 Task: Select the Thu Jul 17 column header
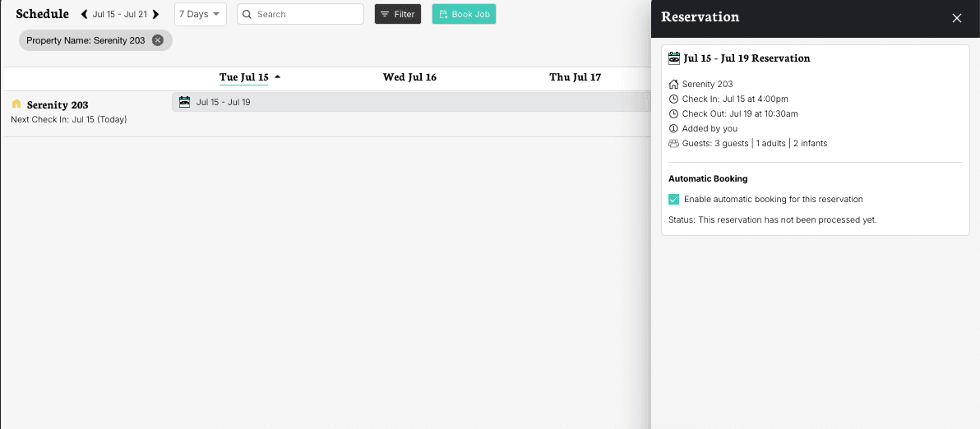point(575,77)
